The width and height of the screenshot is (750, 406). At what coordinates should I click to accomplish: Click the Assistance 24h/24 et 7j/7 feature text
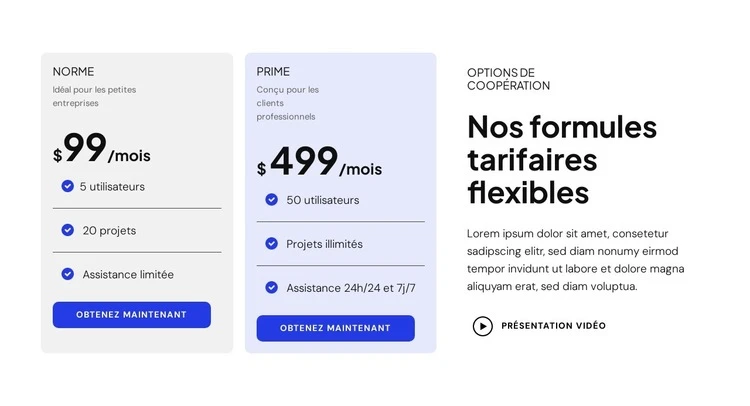tap(350, 288)
